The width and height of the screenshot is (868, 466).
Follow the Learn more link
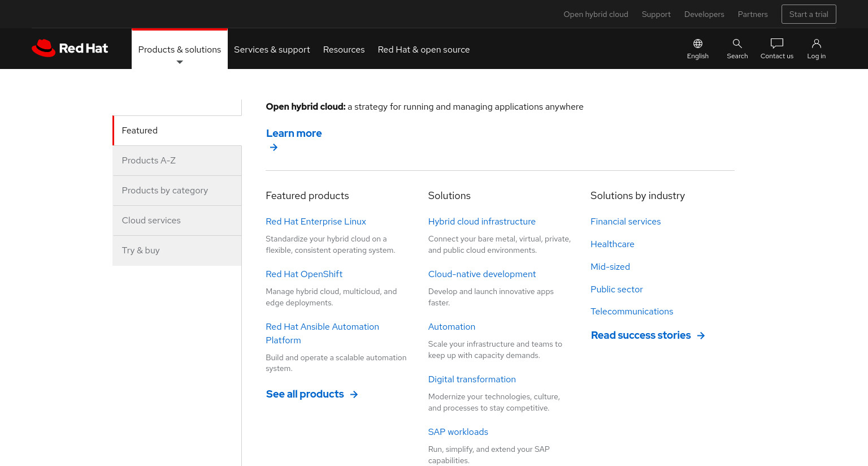pos(294,133)
